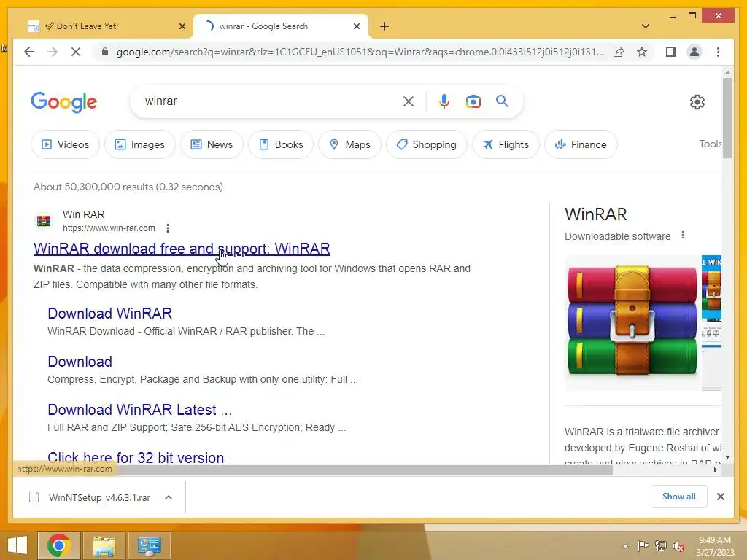Bookmark this page with the star
Image resolution: width=747 pixels, height=560 pixels.
tap(642, 52)
